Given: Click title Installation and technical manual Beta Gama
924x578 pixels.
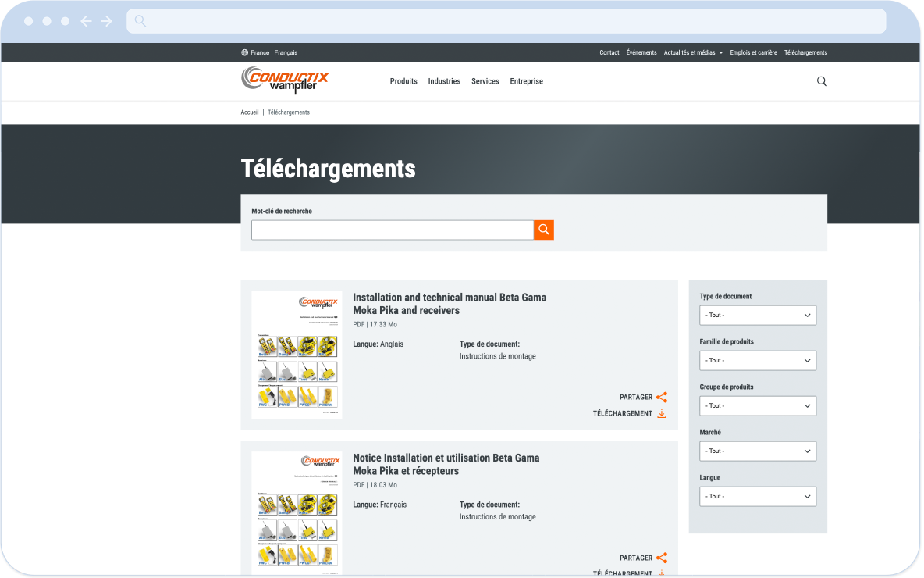Looking at the screenshot, I should point(450,304).
